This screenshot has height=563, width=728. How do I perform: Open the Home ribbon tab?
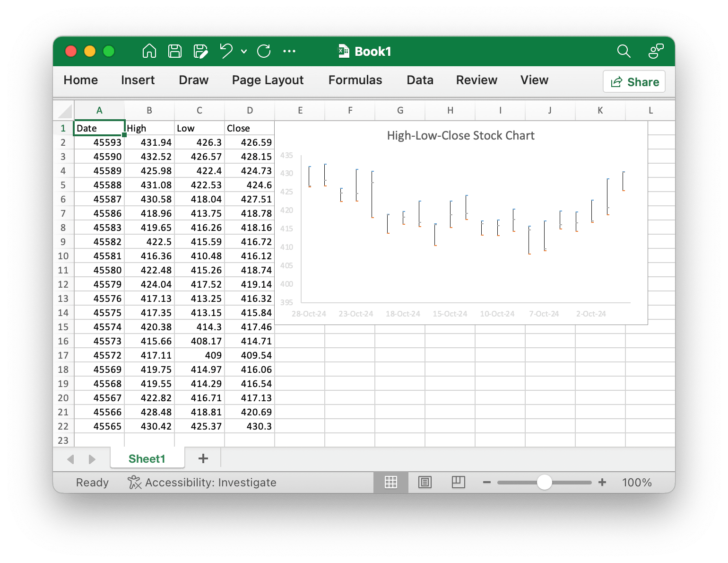tap(81, 80)
